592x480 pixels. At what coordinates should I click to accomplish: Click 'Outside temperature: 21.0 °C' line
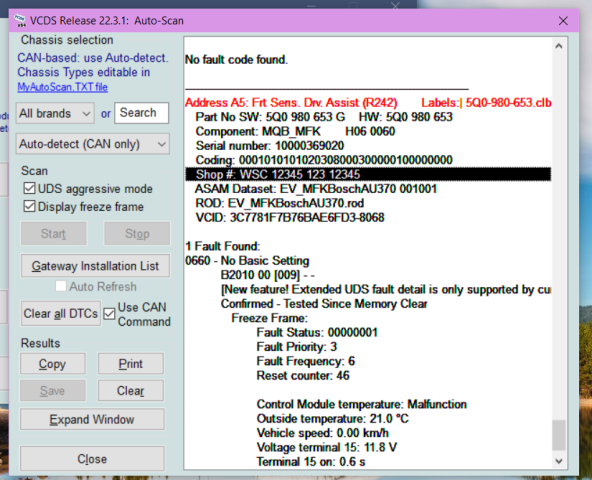(x=333, y=418)
